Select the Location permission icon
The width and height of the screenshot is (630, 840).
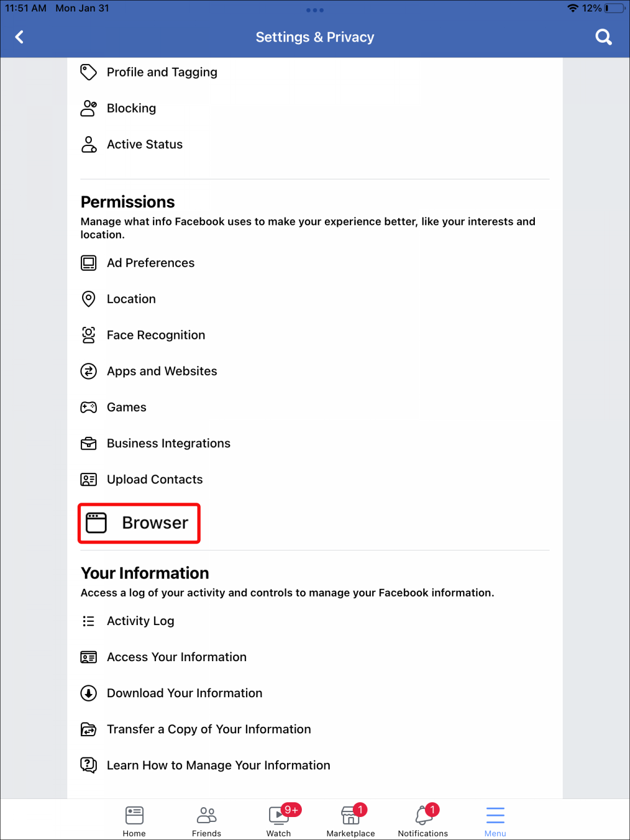click(x=89, y=299)
